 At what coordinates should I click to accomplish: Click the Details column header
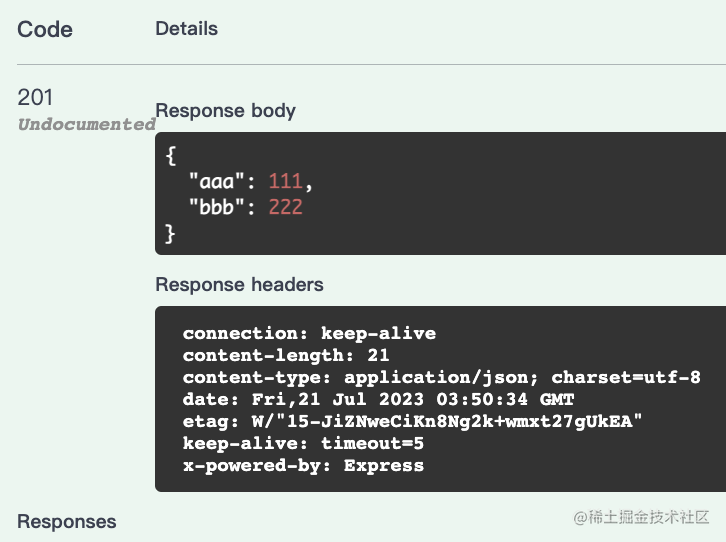(187, 29)
